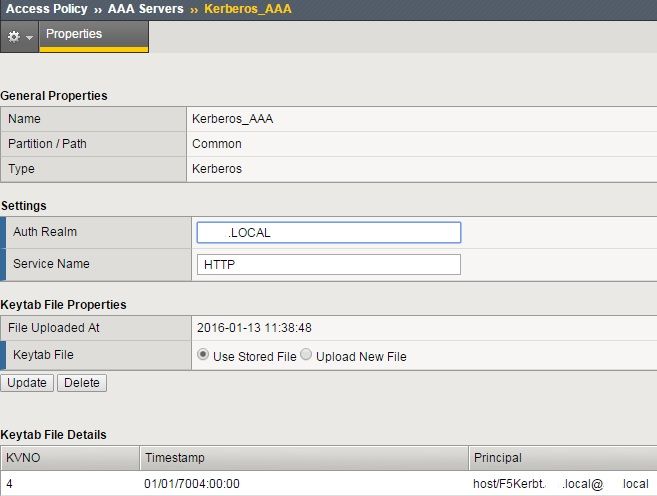This screenshot has height=496, width=657.
Task: Click the gear settings icon
Action: point(13,35)
